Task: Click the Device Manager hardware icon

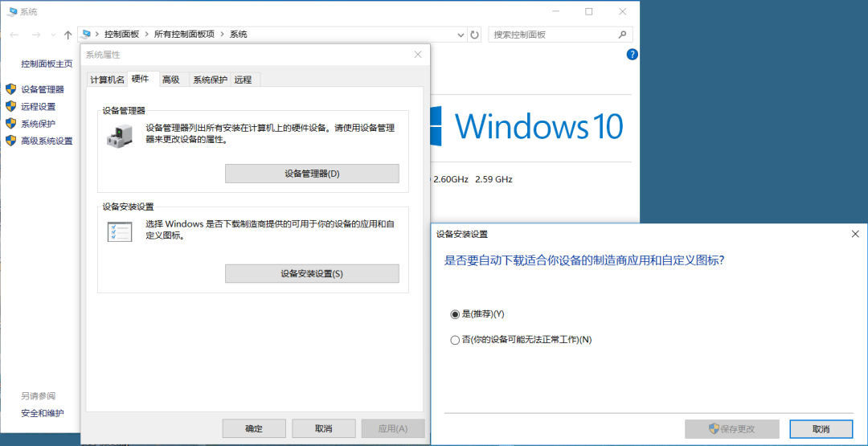Action: (x=120, y=134)
